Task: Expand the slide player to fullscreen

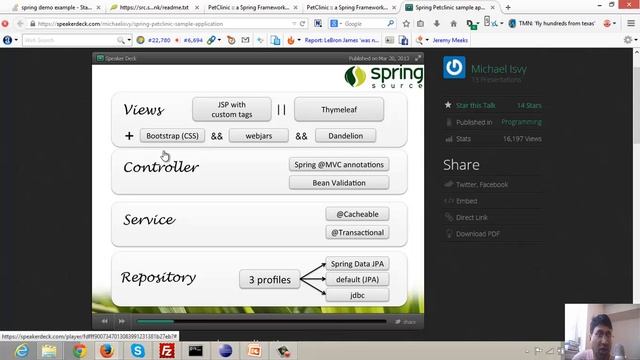Action: coord(418,58)
